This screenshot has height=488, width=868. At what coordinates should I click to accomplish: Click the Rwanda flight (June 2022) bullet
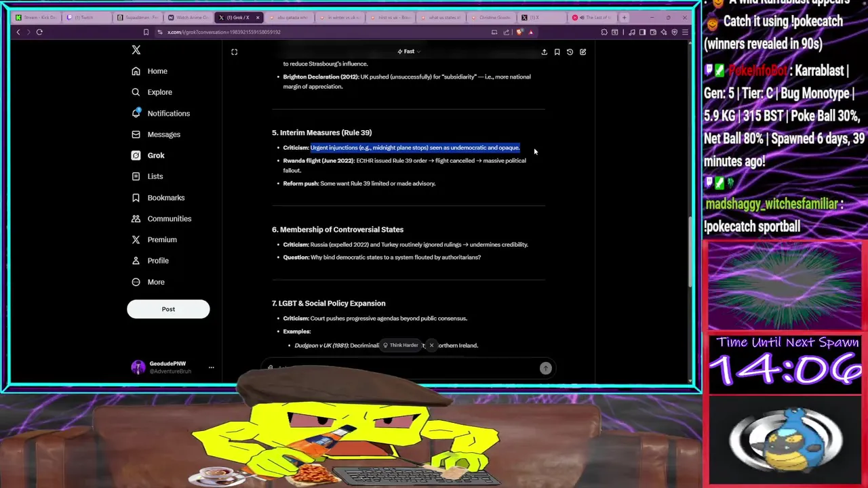tap(404, 165)
